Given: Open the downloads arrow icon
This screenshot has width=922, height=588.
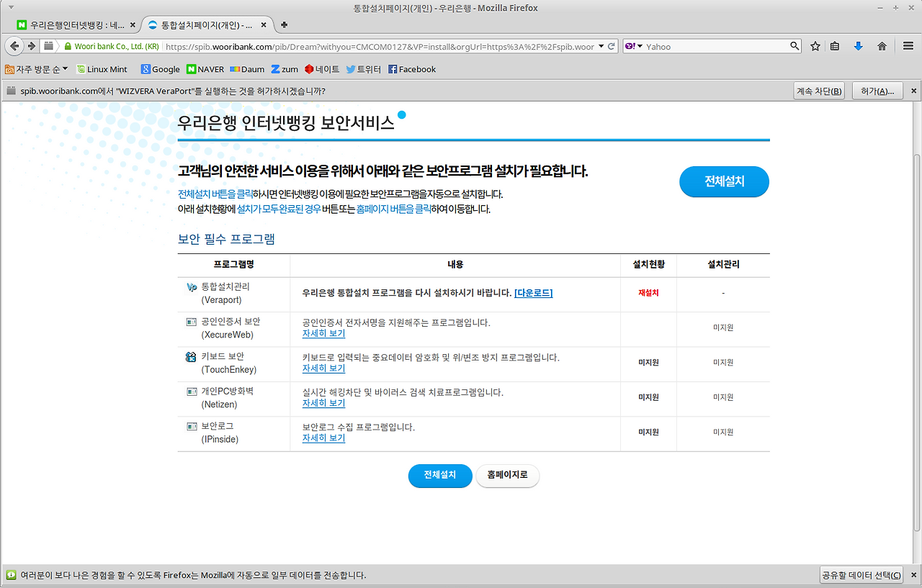Looking at the screenshot, I should pos(858,46).
